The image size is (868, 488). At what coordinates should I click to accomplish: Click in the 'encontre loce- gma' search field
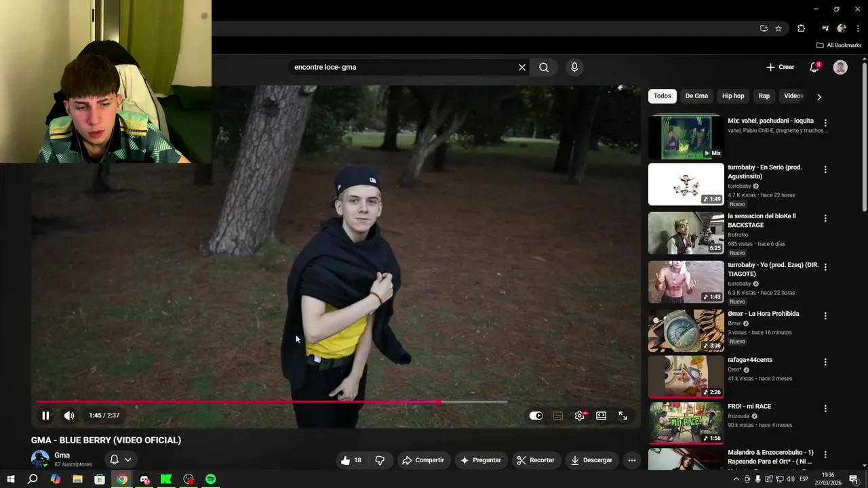pyautogui.click(x=403, y=67)
